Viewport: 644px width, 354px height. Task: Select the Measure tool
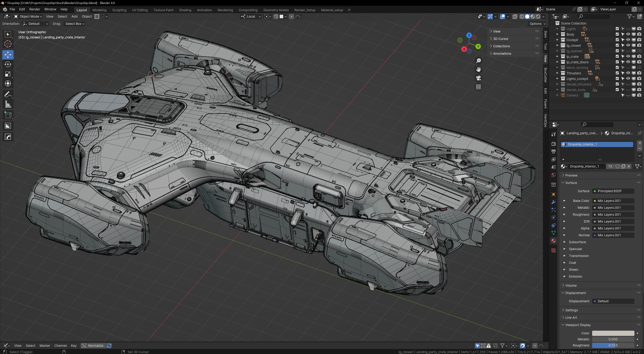pos(8,105)
